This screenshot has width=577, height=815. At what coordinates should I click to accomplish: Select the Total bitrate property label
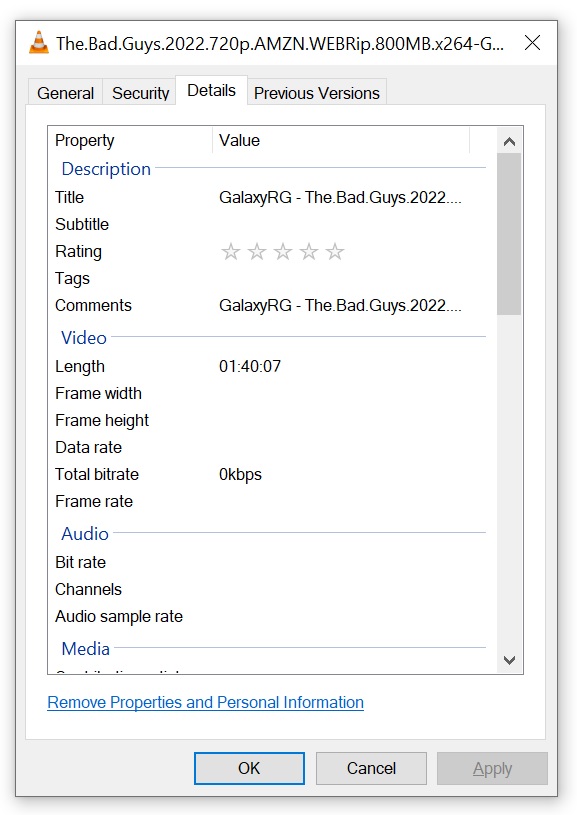click(97, 475)
